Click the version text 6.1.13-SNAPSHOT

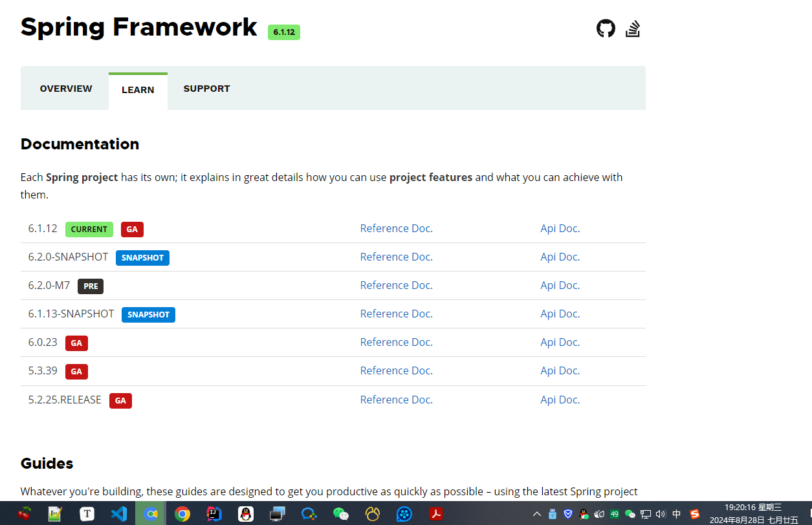pos(71,314)
